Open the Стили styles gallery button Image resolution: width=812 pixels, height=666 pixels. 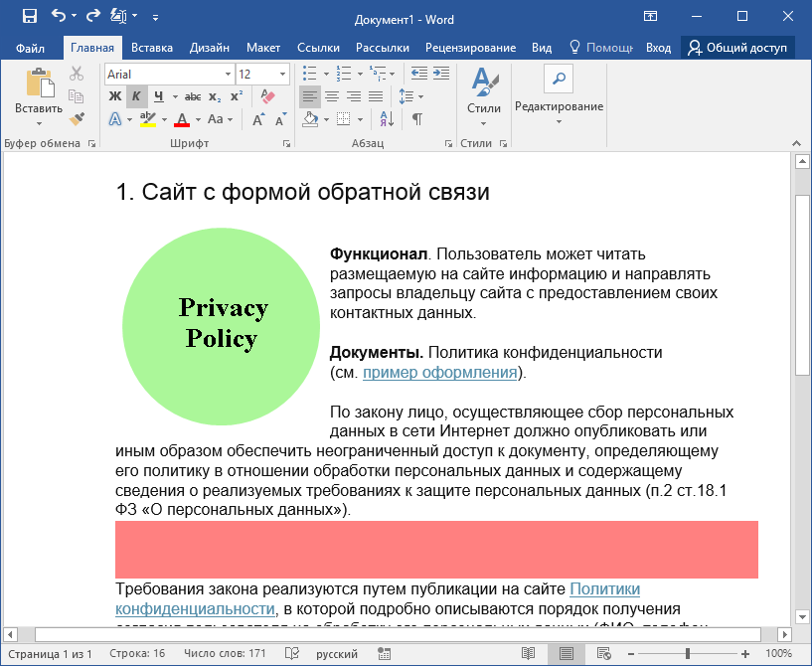point(484,97)
